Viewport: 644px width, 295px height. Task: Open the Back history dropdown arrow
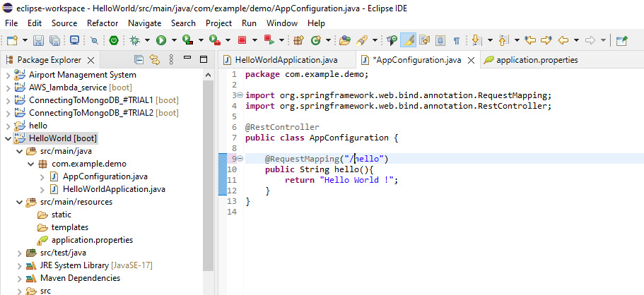point(576,40)
